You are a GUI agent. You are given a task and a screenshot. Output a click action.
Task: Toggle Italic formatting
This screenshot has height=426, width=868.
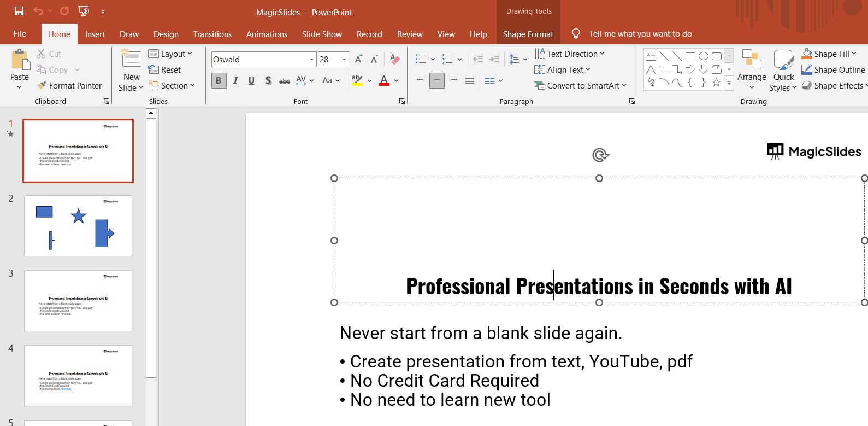click(235, 80)
